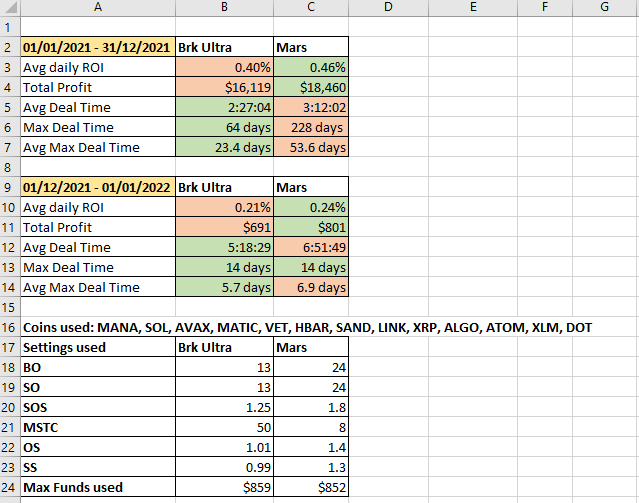The width and height of the screenshot is (639, 503).
Task: Select the '53.6 days' cell
Action: [311, 147]
